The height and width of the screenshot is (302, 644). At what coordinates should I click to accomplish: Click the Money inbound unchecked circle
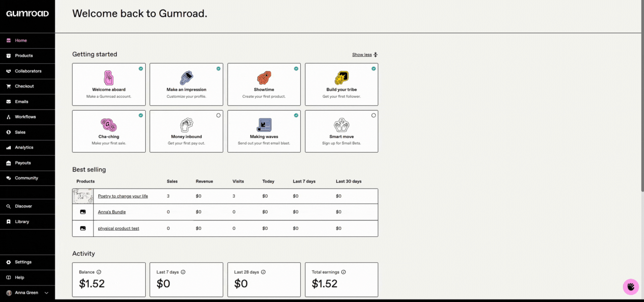pyautogui.click(x=218, y=115)
